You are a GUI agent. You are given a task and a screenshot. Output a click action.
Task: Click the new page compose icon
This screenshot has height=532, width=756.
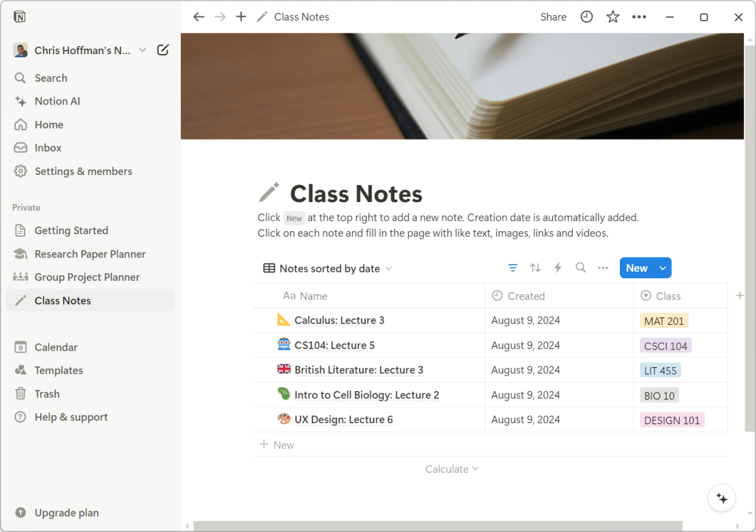click(x=163, y=50)
